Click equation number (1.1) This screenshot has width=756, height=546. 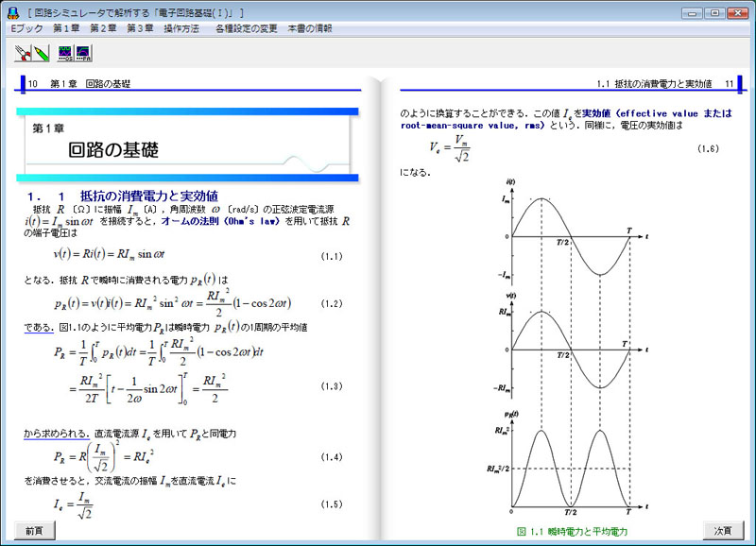(332, 256)
